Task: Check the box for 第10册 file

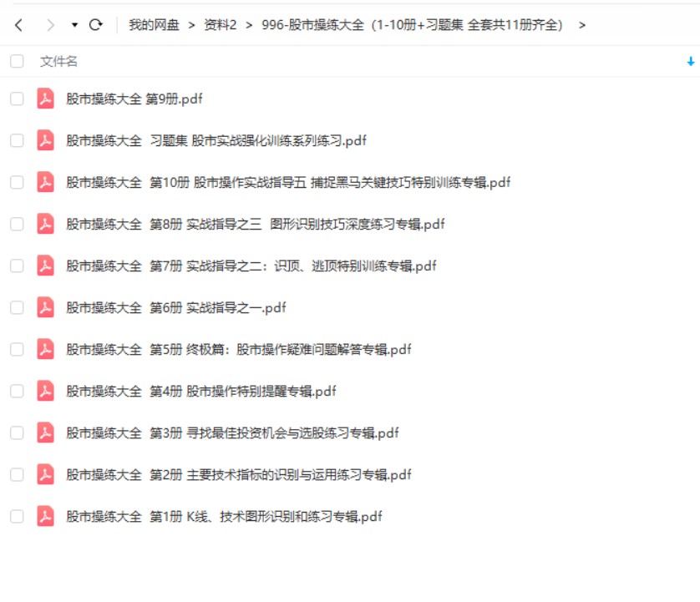Action: [17, 182]
